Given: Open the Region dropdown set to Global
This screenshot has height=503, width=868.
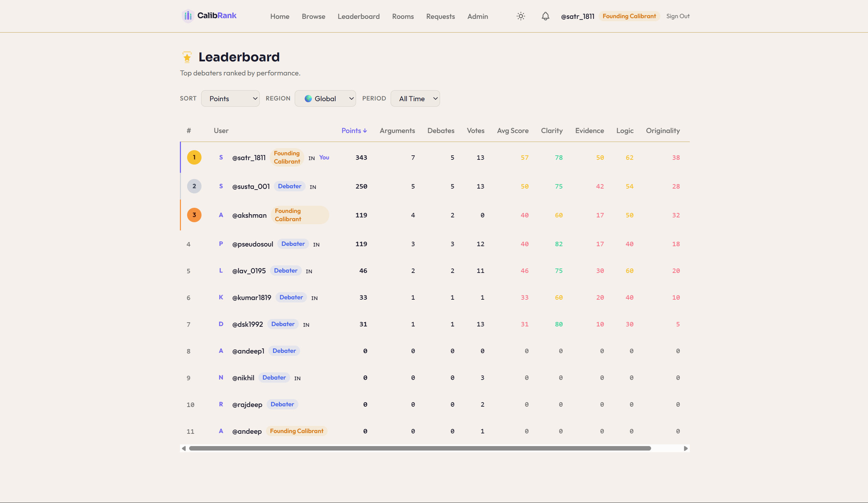Looking at the screenshot, I should [325, 98].
